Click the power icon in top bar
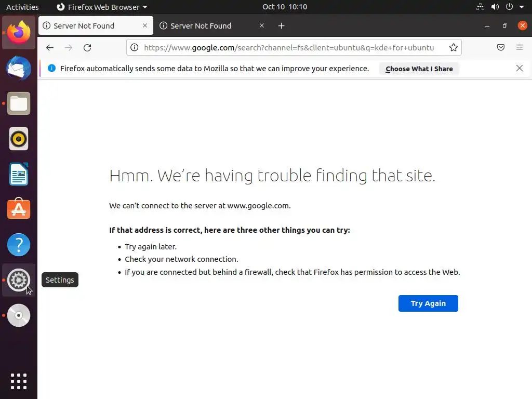The image size is (532, 399). [x=509, y=7]
